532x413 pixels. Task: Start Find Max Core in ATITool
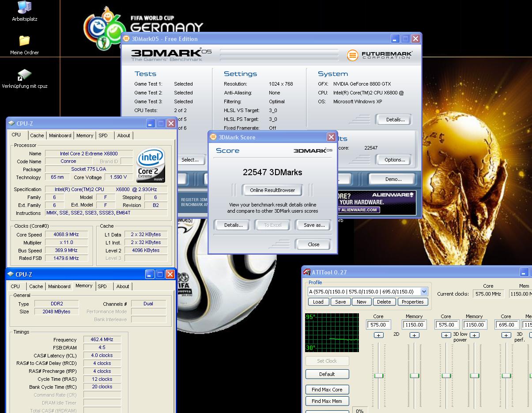point(327,390)
